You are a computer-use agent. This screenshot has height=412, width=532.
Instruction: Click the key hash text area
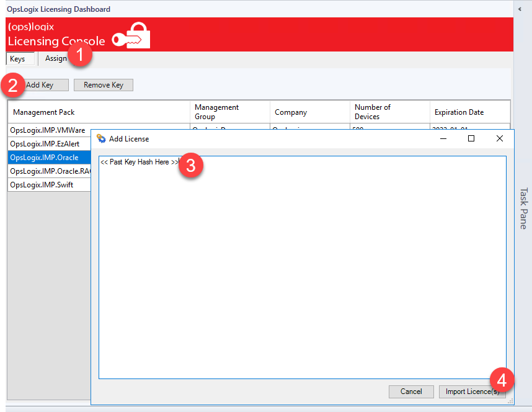[x=303, y=267]
